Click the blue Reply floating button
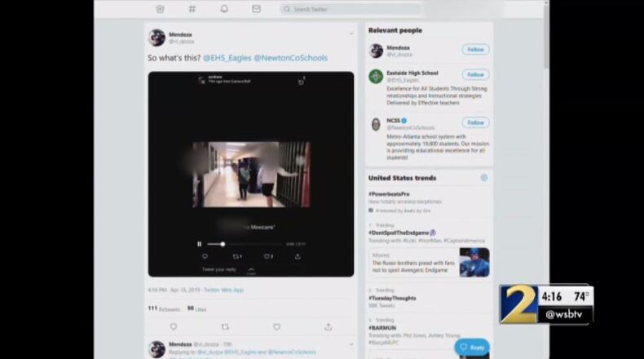644x359 pixels. (x=472, y=347)
